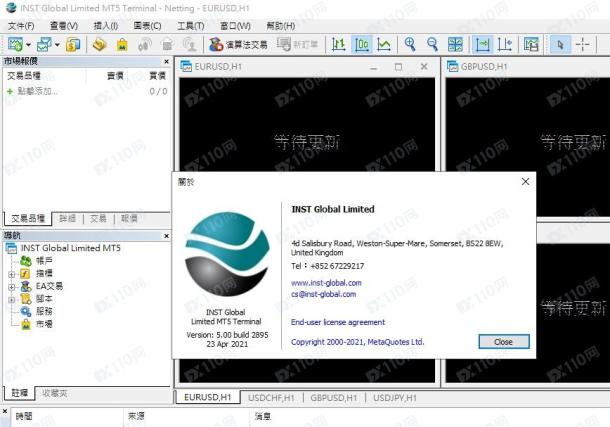
Task: Close the 市場報價 Market Watch panel
Action: coord(167,61)
